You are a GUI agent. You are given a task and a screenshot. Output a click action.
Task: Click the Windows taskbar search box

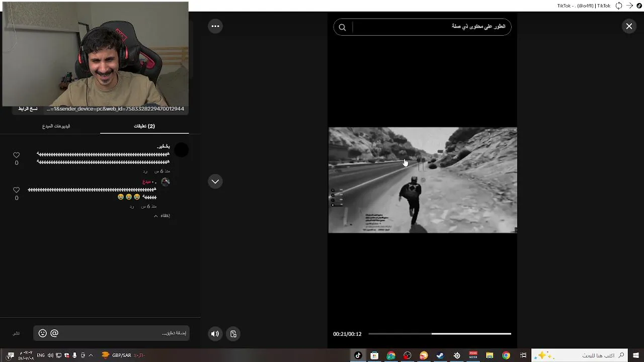coord(579,355)
